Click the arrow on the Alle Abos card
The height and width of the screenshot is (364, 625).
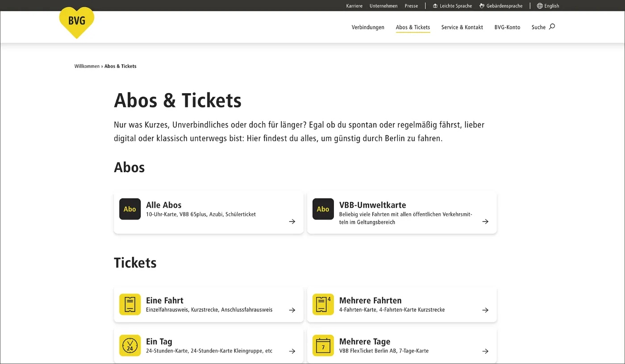[x=292, y=221]
